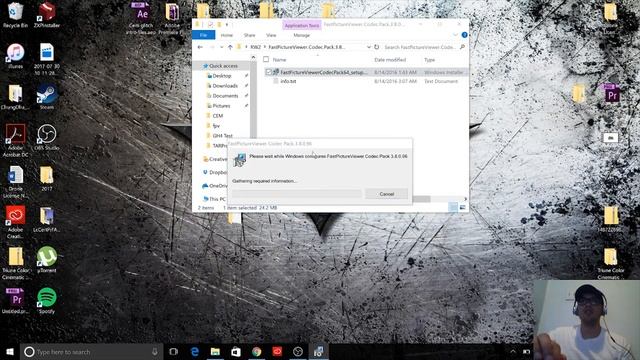
Task: Click the Search FastPictureViewer field
Action: pos(424,47)
